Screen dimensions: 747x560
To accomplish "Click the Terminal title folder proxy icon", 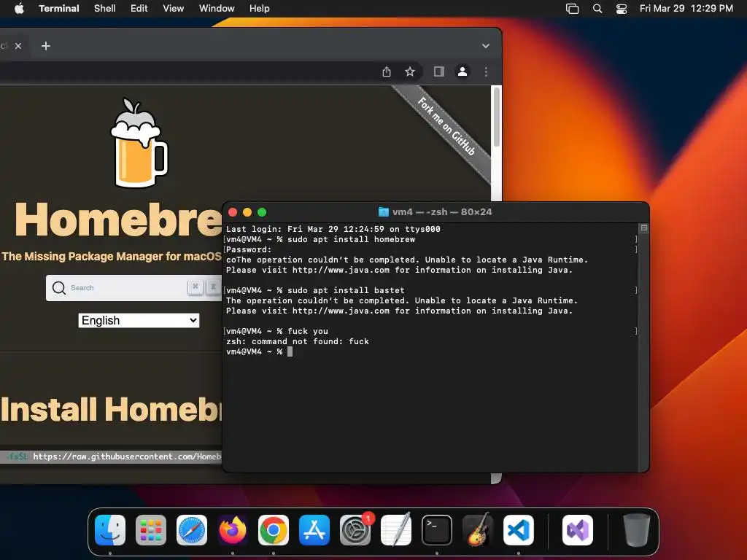I will click(x=384, y=212).
